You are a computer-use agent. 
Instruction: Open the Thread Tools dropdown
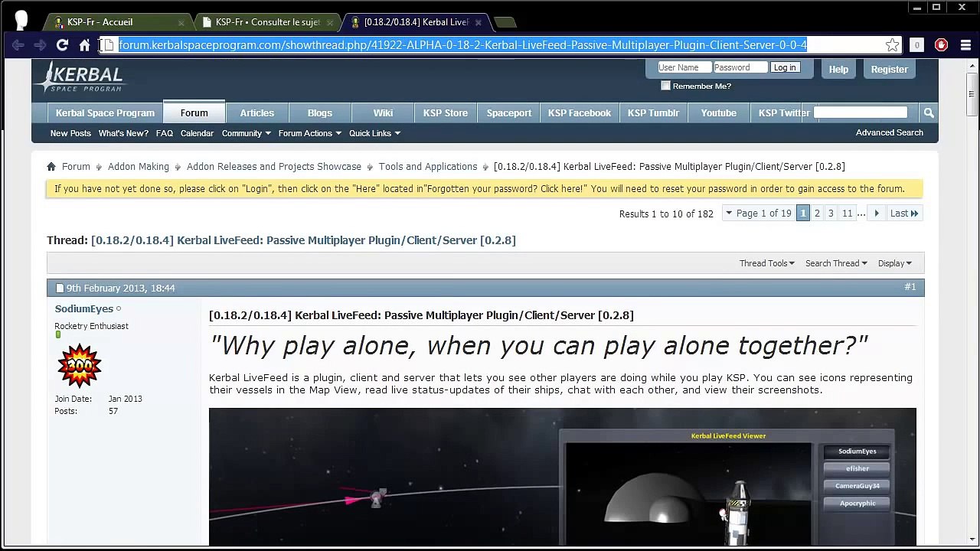(767, 263)
